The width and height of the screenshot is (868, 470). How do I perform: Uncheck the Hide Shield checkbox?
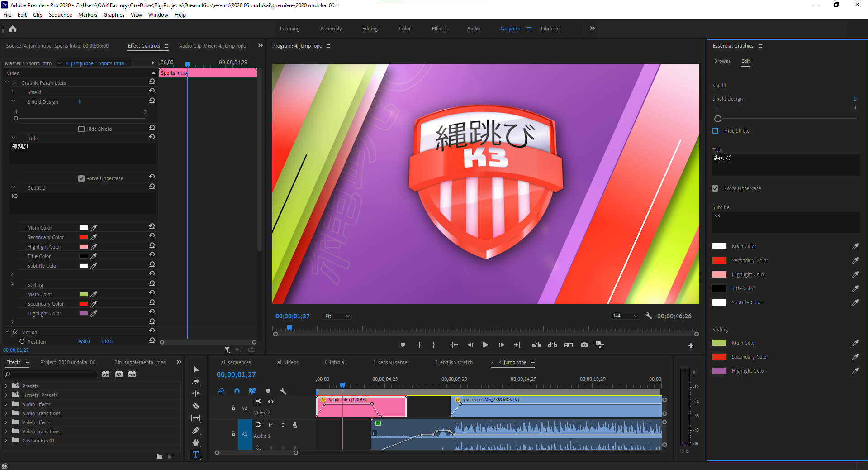coord(715,131)
